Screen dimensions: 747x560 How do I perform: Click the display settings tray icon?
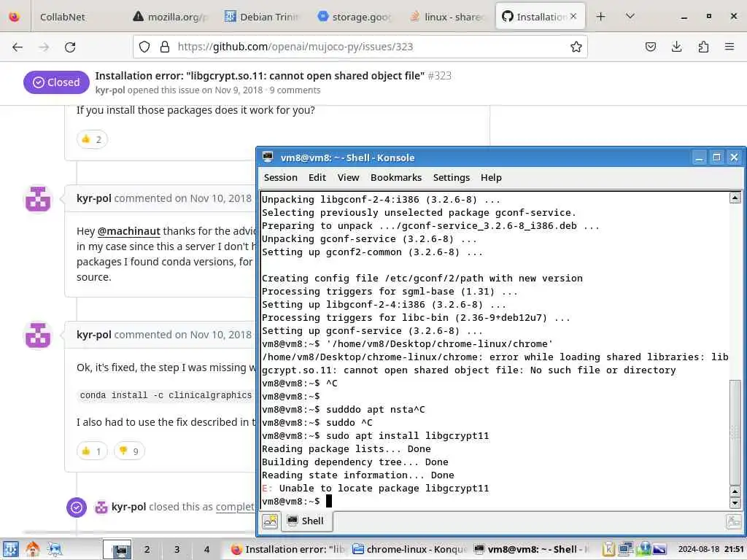tap(659, 550)
